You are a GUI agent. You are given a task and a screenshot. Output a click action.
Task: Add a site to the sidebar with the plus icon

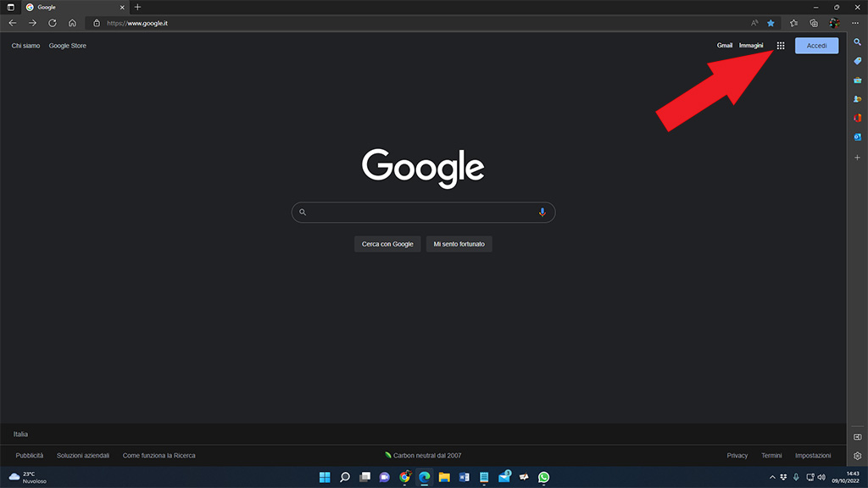pos(858,158)
